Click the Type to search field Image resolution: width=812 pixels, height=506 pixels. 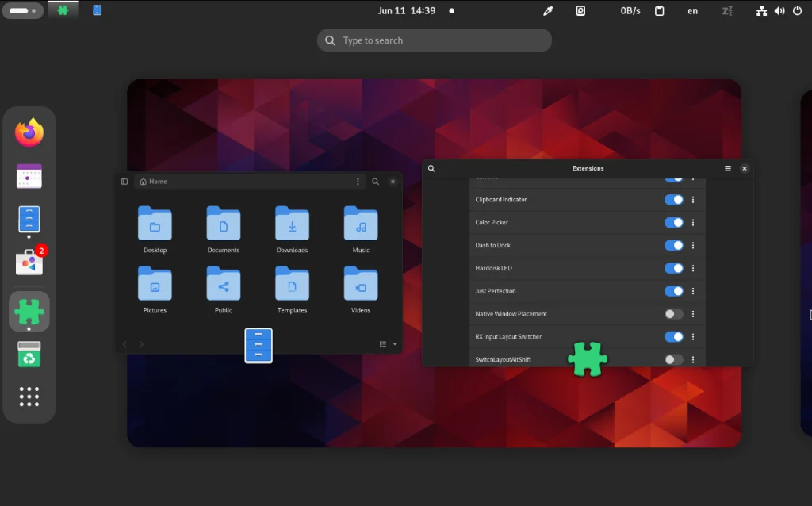[435, 40]
